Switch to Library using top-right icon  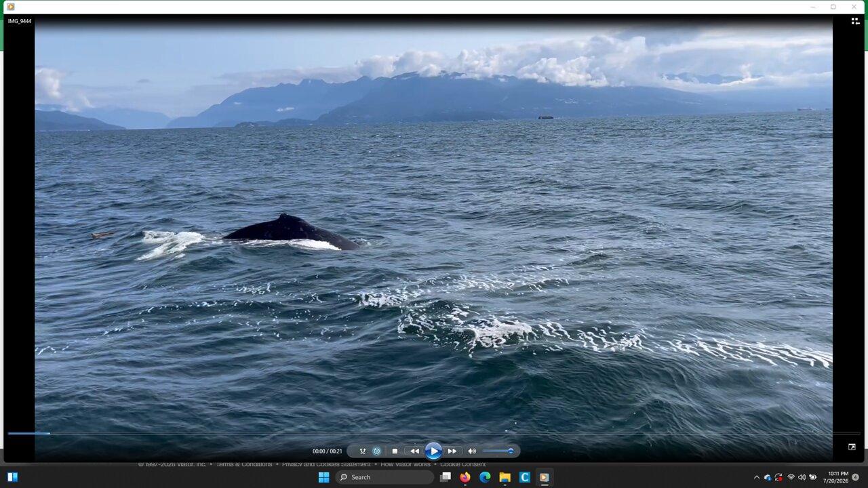click(x=855, y=21)
